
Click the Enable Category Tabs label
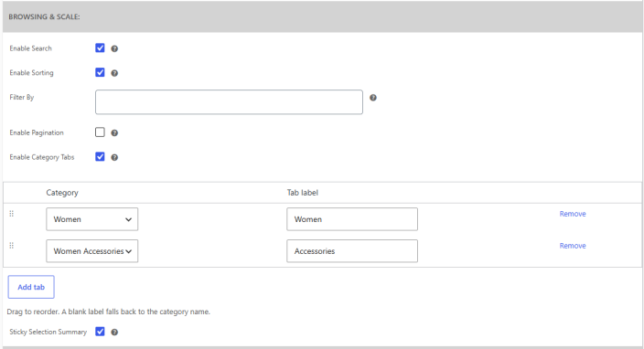(x=42, y=157)
